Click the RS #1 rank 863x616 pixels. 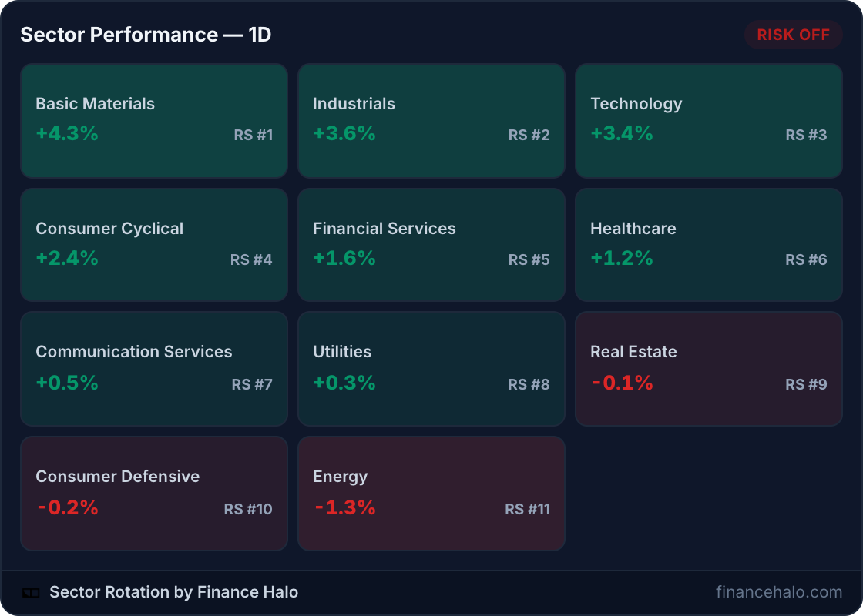[254, 135]
